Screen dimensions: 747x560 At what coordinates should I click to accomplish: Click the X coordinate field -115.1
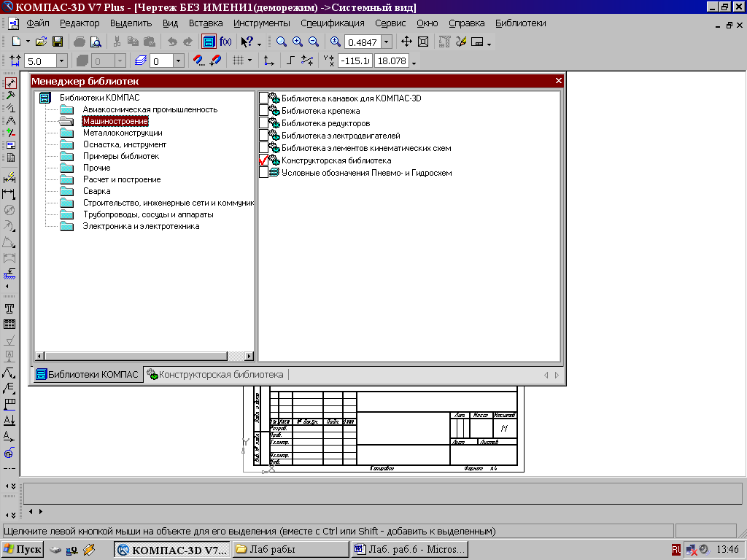tap(355, 61)
